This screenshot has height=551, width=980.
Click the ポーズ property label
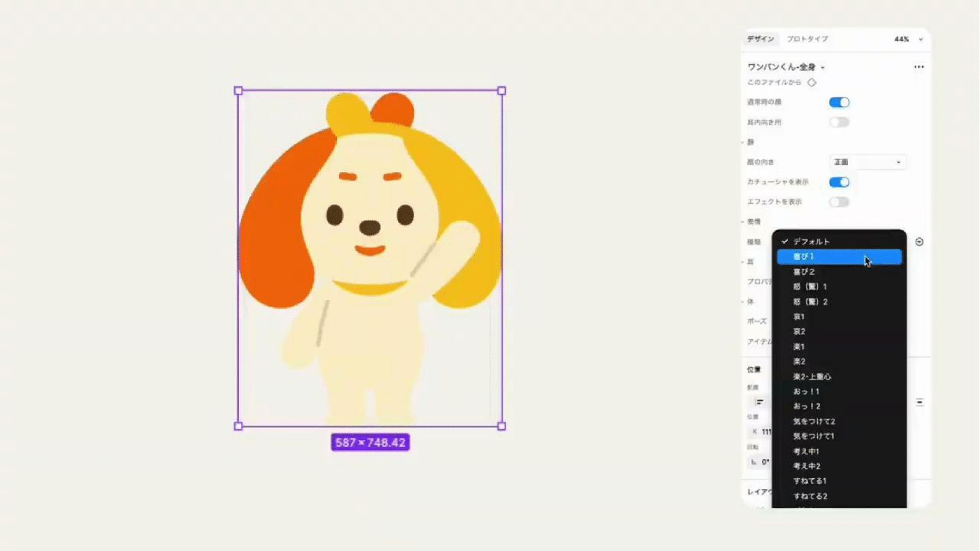point(757,321)
